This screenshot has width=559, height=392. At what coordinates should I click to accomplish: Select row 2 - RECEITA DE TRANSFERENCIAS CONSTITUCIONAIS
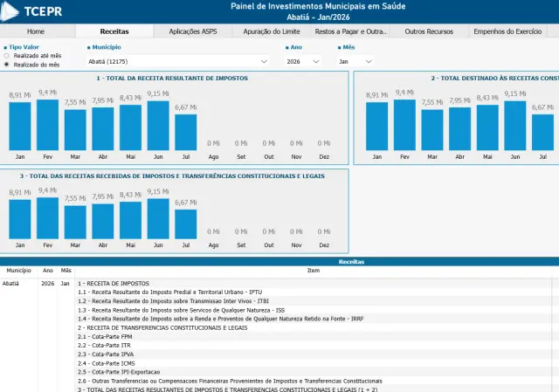[314, 328]
